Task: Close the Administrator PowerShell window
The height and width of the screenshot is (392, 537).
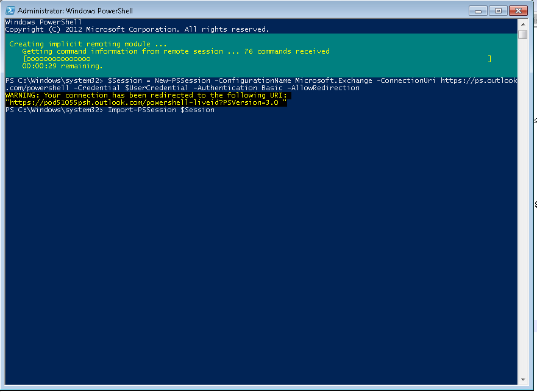Action: pos(517,10)
